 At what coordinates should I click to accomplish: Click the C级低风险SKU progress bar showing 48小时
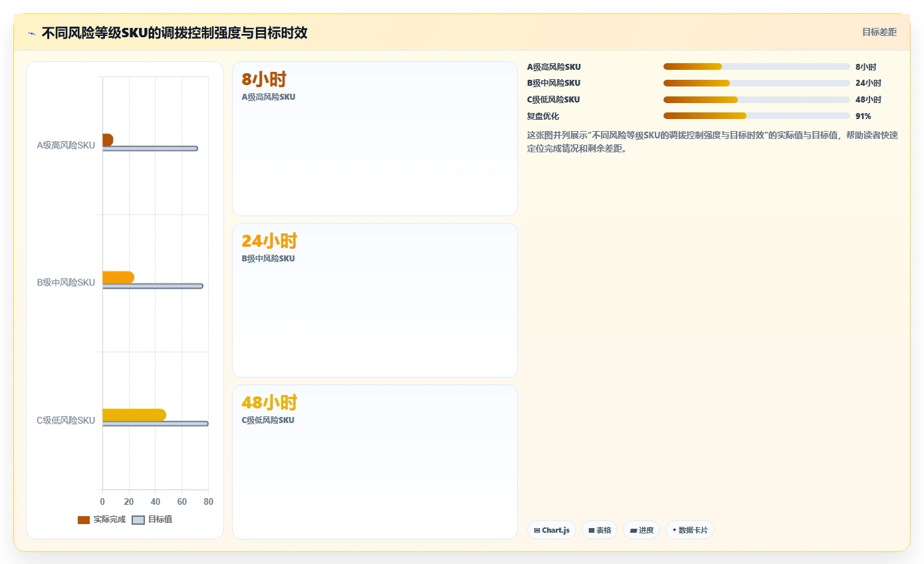756,100
